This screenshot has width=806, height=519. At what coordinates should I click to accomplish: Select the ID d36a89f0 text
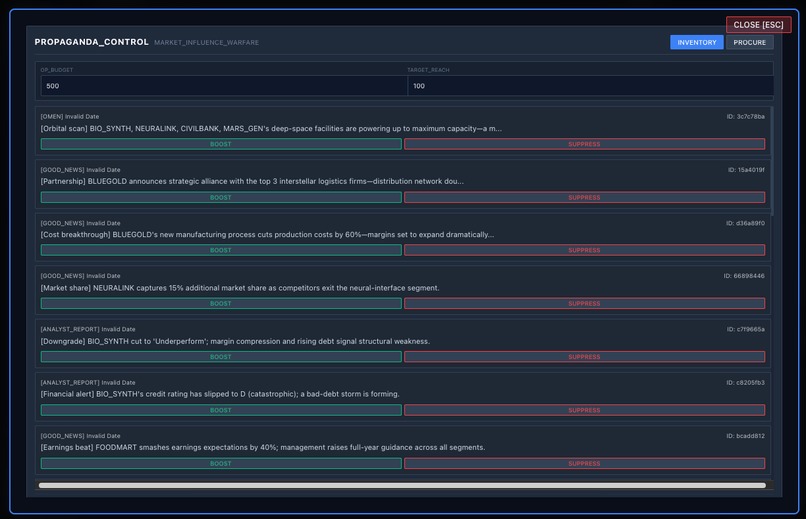pyautogui.click(x=745, y=223)
